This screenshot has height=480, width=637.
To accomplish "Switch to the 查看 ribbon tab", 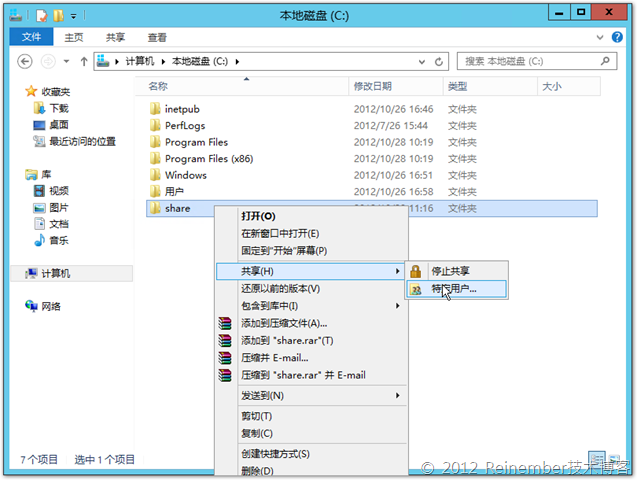I will pyautogui.click(x=157, y=37).
